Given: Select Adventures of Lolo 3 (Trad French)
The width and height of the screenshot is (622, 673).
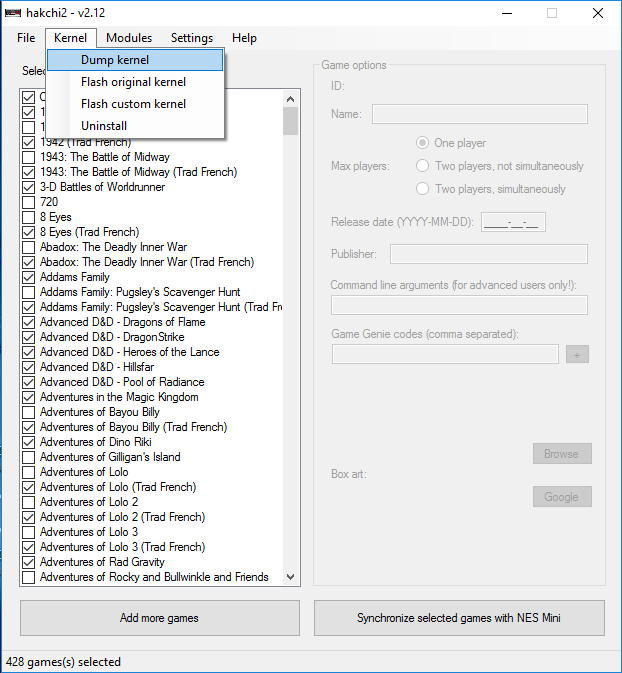Looking at the screenshot, I should point(123,547).
